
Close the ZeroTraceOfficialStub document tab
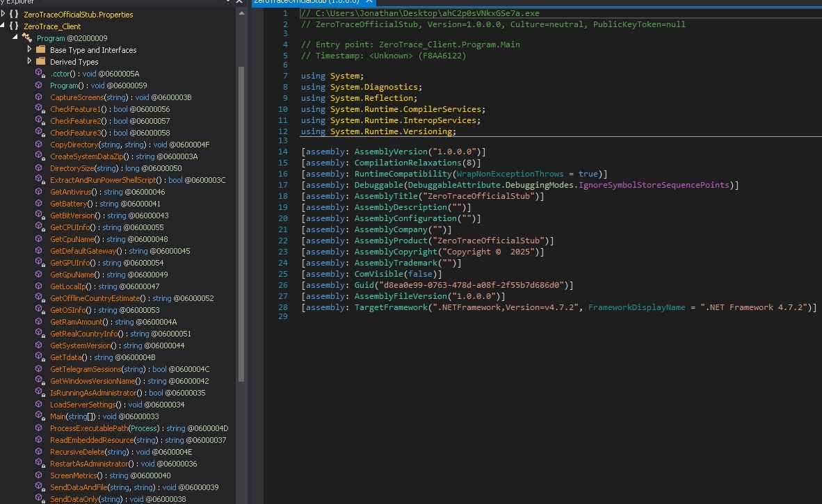369,1
